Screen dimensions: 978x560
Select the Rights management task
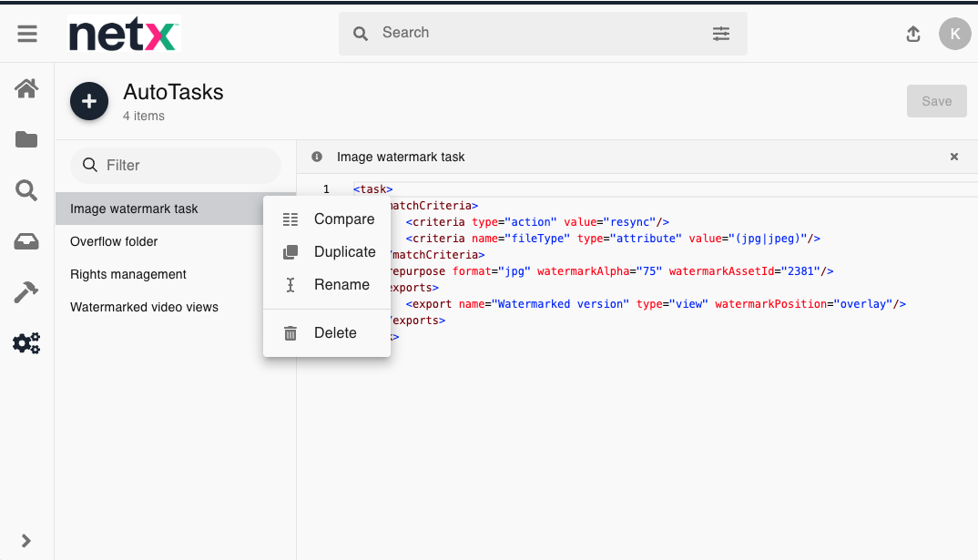128,275
